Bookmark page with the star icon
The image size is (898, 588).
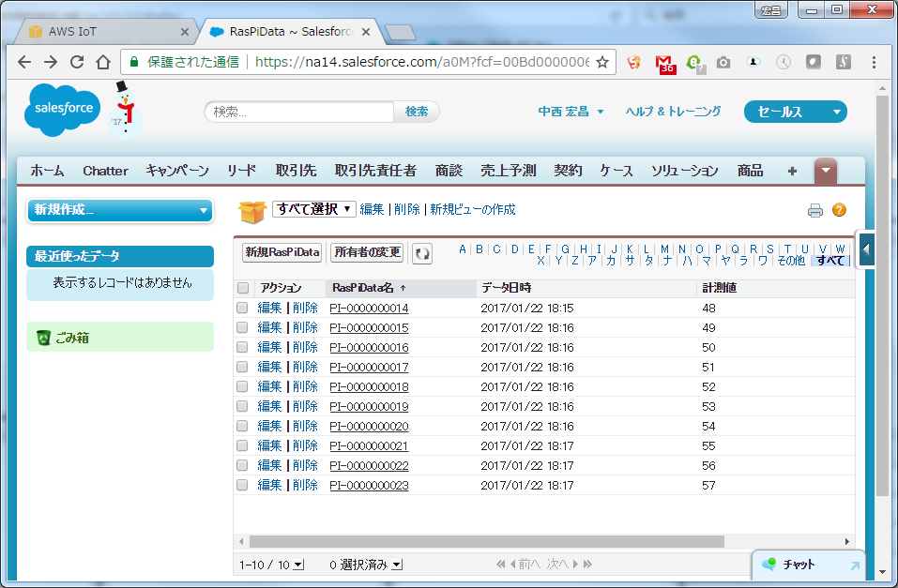(602, 62)
